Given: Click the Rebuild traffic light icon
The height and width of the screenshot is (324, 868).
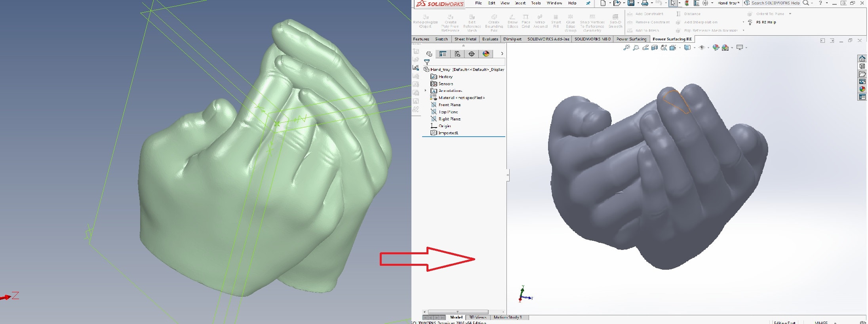Looking at the screenshot, I should pyautogui.click(x=687, y=3).
